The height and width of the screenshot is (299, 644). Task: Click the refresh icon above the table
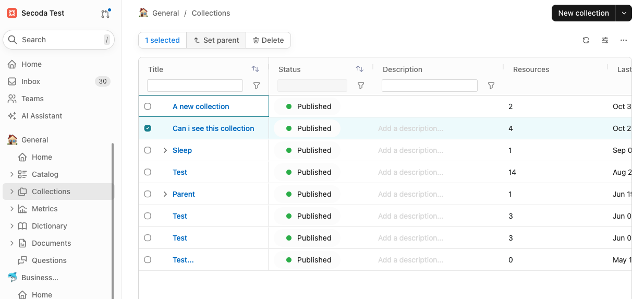pos(586,40)
